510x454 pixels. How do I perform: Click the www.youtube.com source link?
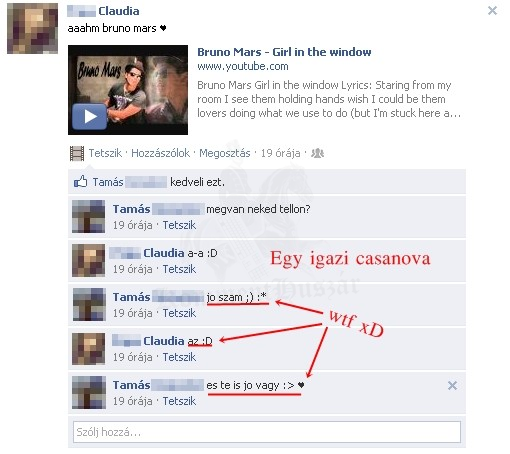coord(243,66)
